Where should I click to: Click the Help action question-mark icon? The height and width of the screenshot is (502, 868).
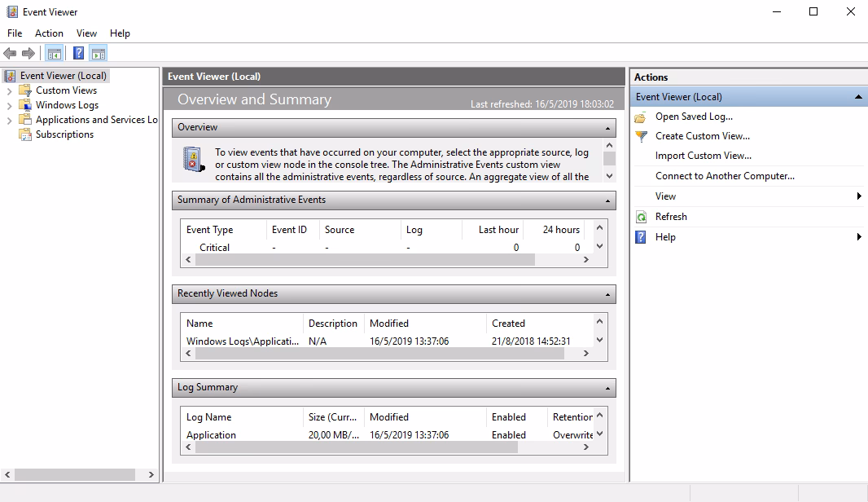pyautogui.click(x=641, y=237)
